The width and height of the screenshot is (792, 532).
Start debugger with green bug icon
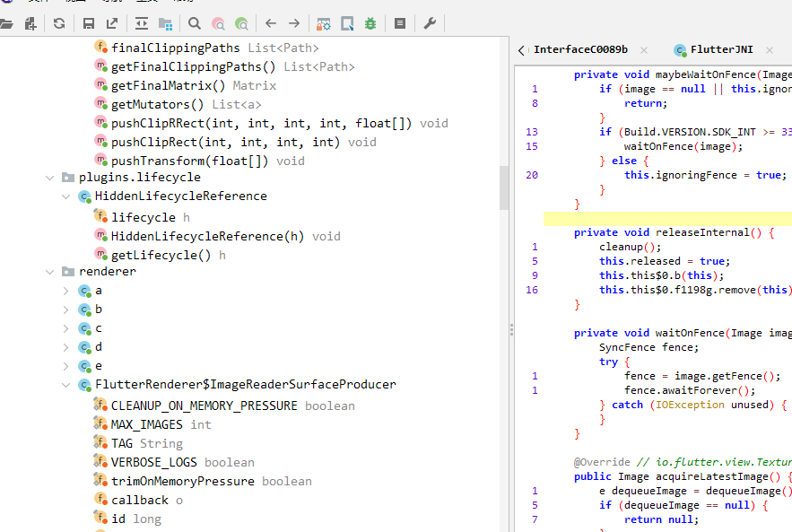370,23
